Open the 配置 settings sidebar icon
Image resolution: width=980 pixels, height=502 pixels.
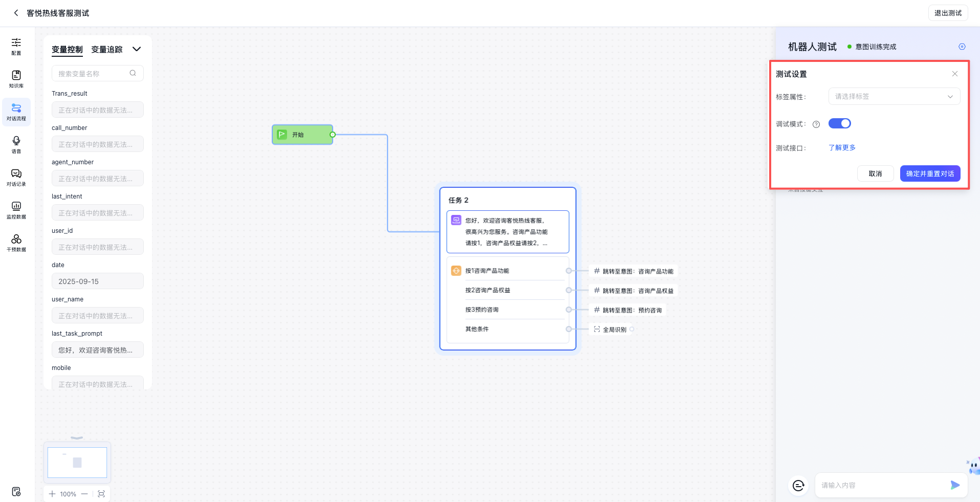pyautogui.click(x=16, y=46)
